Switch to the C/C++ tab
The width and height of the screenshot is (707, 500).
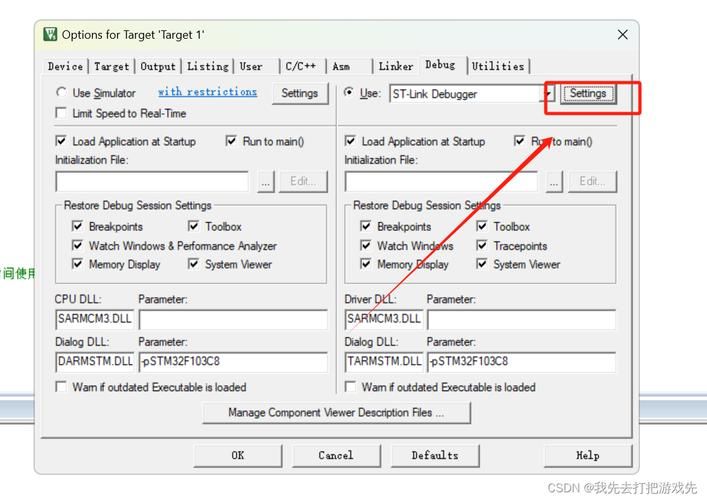pos(300,67)
